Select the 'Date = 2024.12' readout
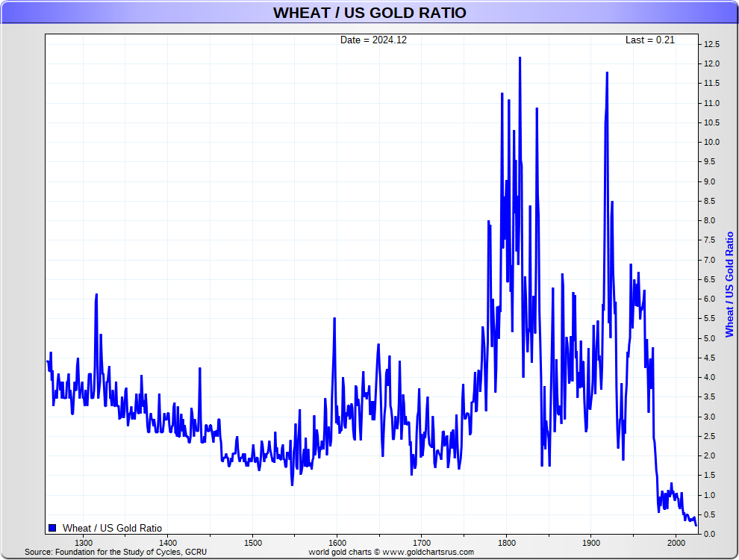The width and height of the screenshot is (739, 560). coord(373,40)
